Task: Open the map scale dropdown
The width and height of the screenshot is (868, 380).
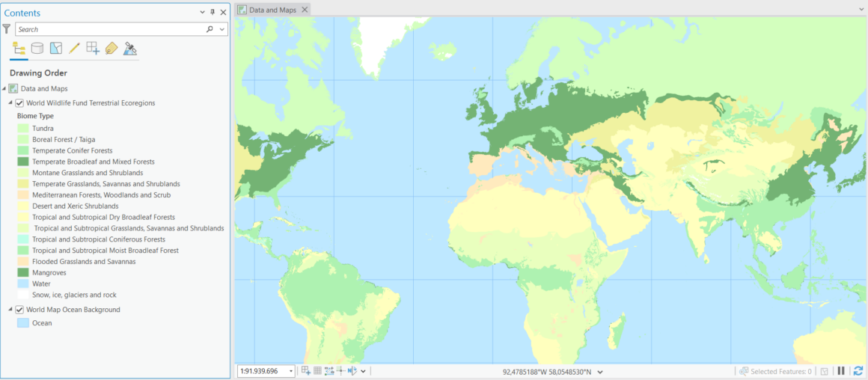Action: pyautogui.click(x=292, y=371)
